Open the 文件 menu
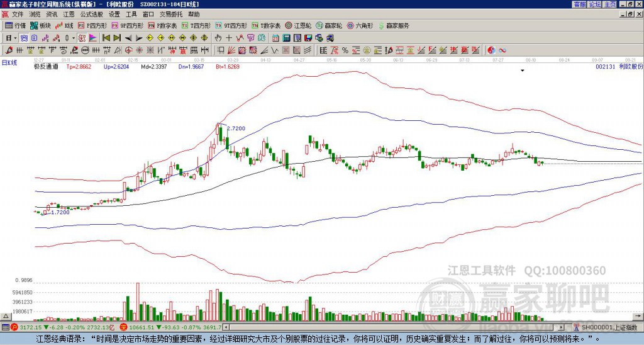Viewport: 644px width, 345px height. tap(18, 14)
